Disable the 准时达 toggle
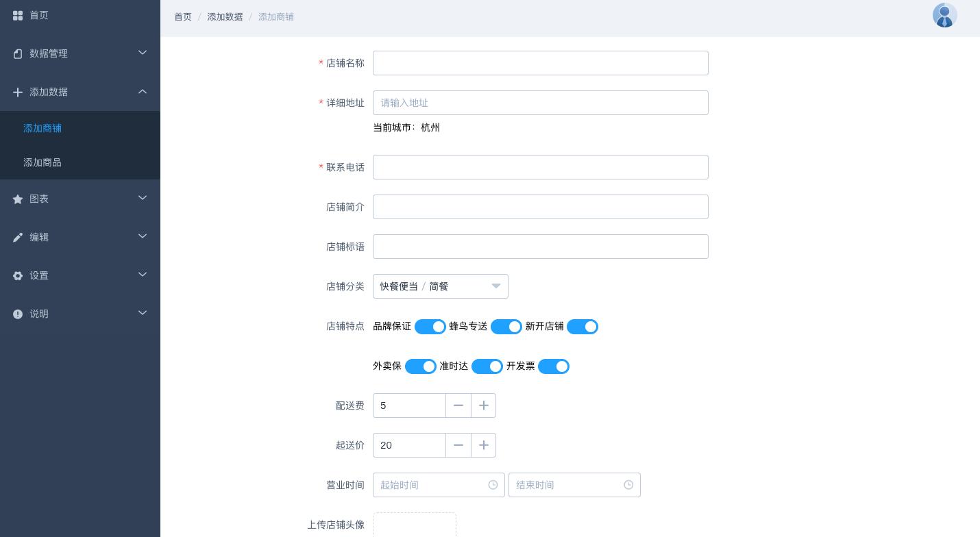 pos(487,366)
